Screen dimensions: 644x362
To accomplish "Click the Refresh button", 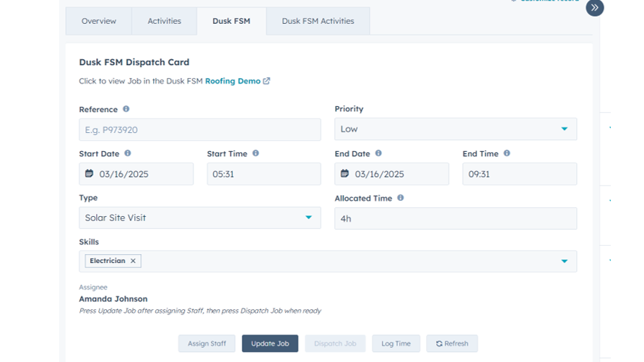I will tap(452, 344).
